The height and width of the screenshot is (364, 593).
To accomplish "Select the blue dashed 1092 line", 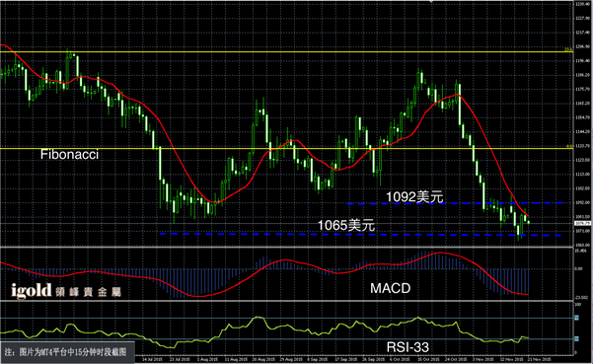I will click(x=455, y=203).
